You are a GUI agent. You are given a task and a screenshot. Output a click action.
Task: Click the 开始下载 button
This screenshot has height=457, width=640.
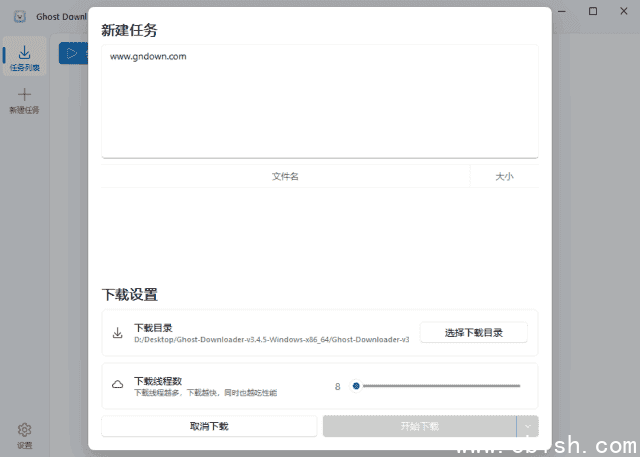click(420, 426)
